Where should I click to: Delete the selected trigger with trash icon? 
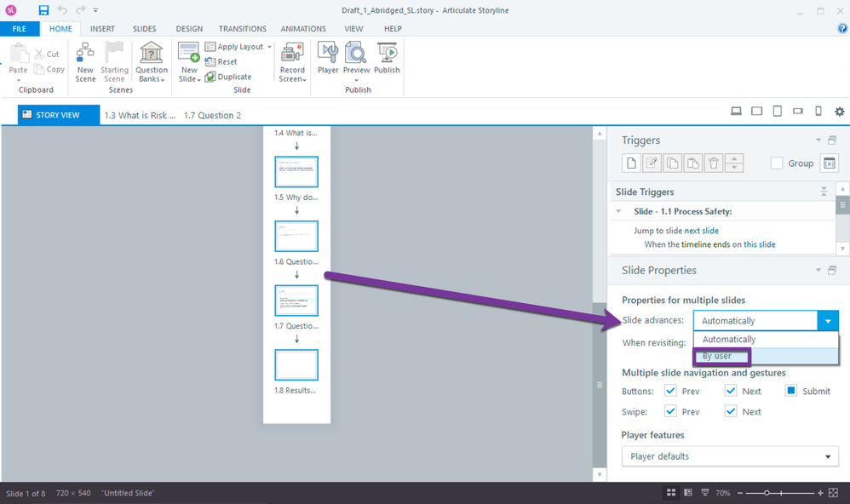(714, 163)
